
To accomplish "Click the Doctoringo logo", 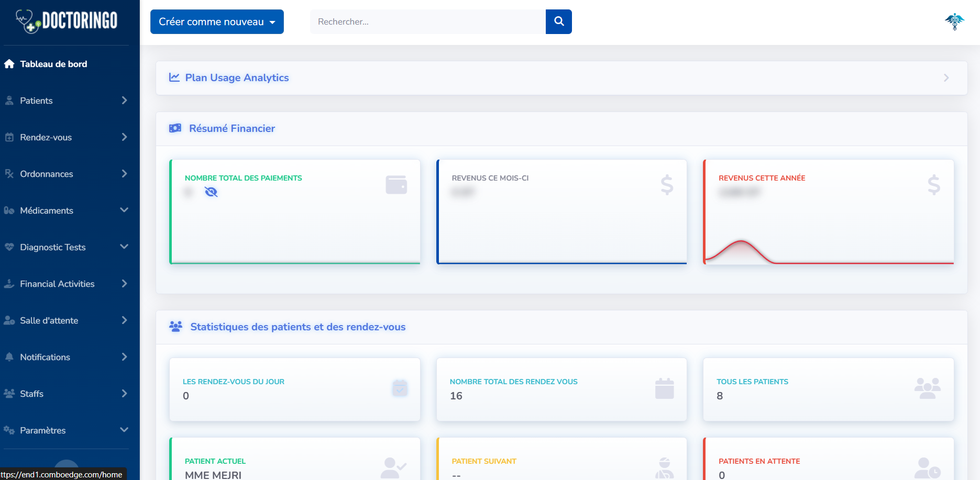I will [x=67, y=21].
